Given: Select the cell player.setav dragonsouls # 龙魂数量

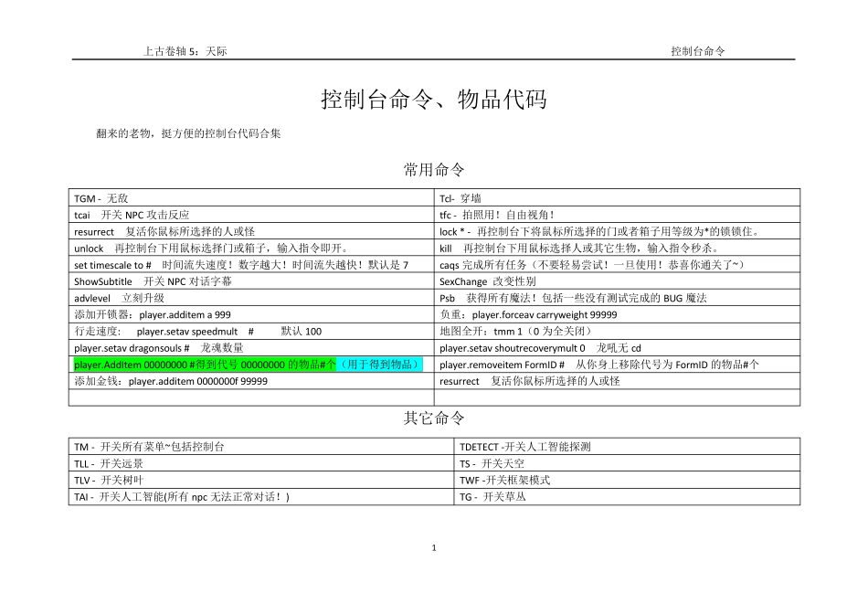Looking at the screenshot, I should point(251,347).
